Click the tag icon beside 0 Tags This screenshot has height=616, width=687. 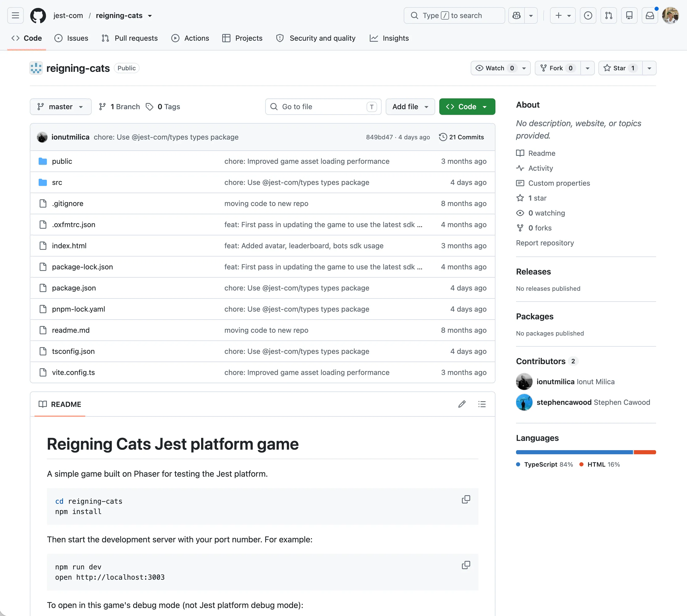(150, 107)
